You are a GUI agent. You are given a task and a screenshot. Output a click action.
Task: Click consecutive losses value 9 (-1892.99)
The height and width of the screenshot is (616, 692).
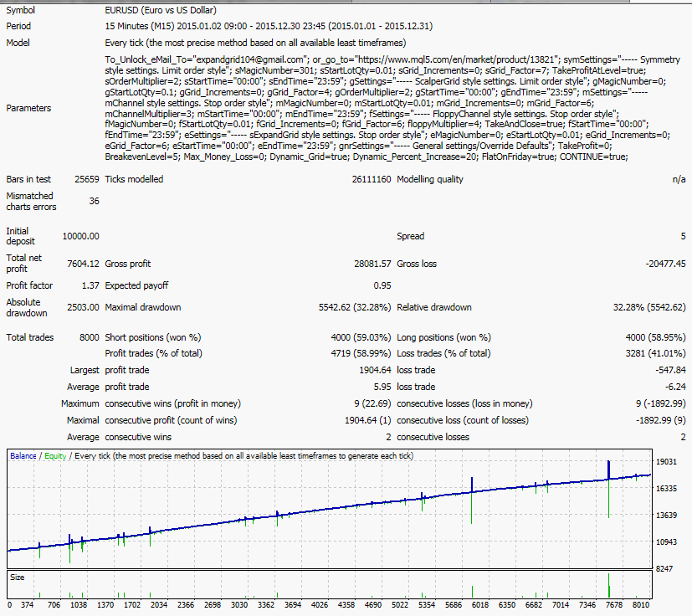tap(661, 403)
